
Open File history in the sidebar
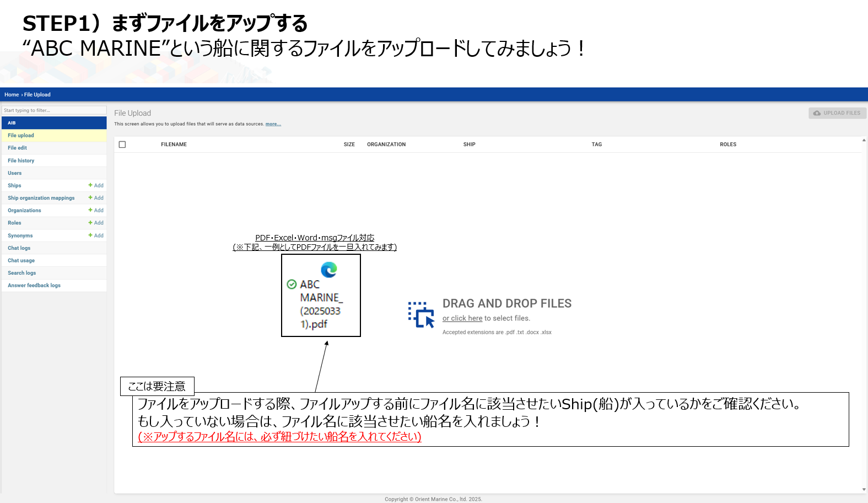(21, 160)
